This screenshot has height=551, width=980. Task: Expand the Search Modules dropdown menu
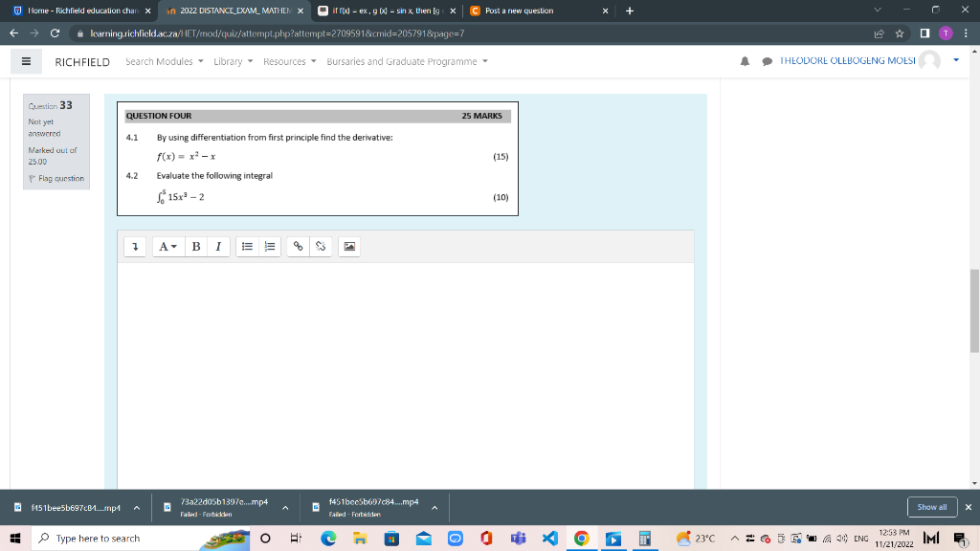pyautogui.click(x=159, y=61)
